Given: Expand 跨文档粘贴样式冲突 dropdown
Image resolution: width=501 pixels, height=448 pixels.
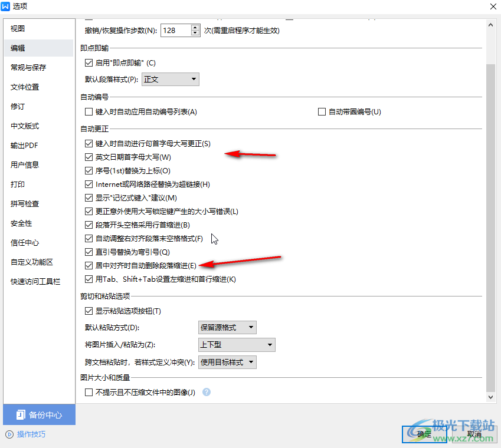Looking at the screenshot, I should click(x=227, y=363).
